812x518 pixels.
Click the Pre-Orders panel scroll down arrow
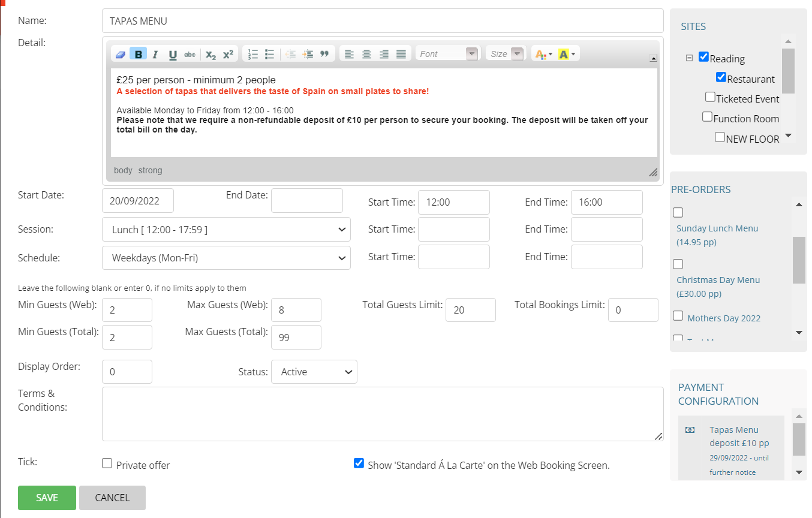coord(799,332)
